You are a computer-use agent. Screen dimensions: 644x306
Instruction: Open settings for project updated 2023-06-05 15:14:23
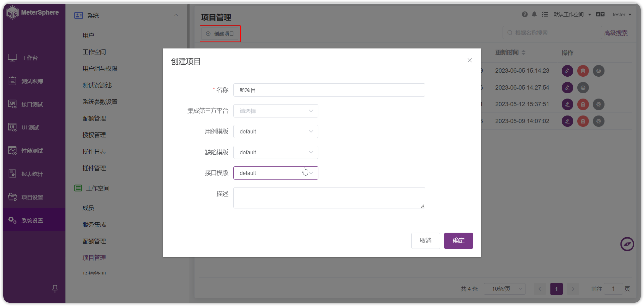pos(599,71)
